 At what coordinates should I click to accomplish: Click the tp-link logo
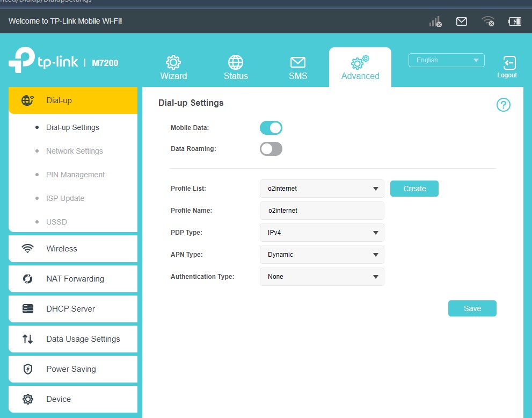click(43, 60)
